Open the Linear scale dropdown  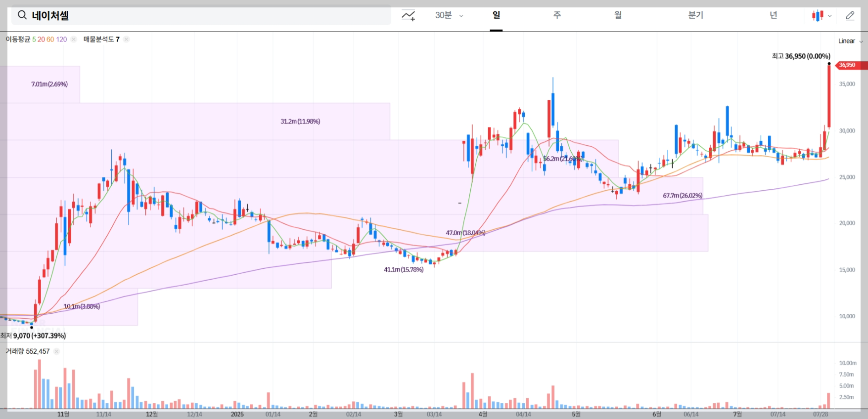click(x=850, y=41)
